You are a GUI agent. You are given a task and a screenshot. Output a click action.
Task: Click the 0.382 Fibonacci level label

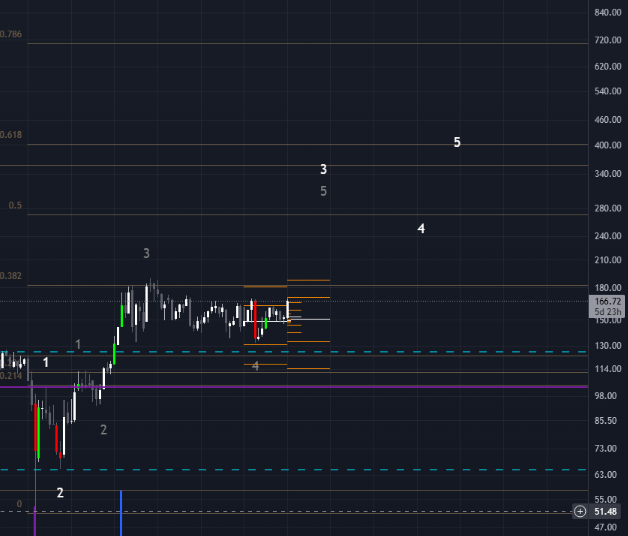[11, 276]
